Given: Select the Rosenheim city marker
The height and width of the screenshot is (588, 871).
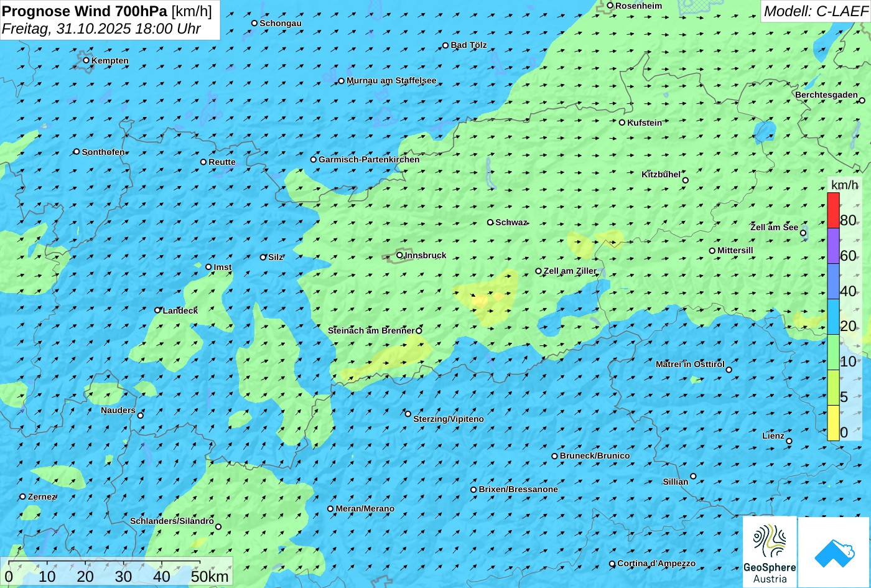Looking at the screenshot, I should click(610, 6).
